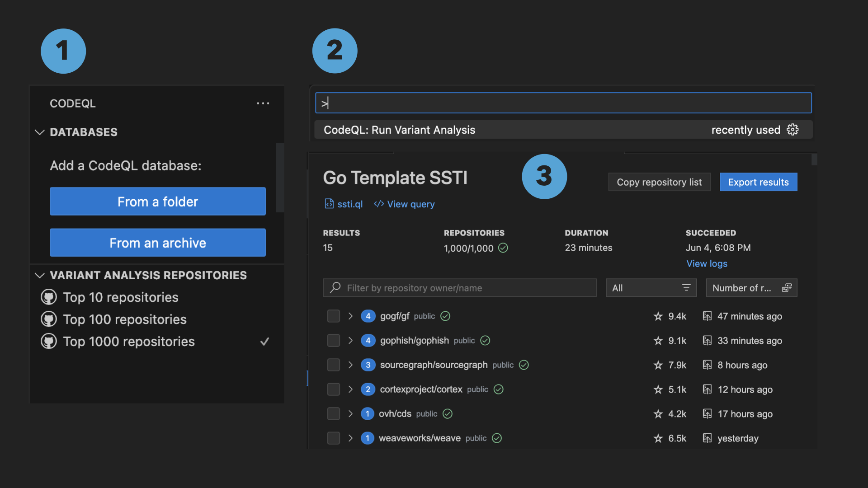The height and width of the screenshot is (488, 868).
Task: Expand weaveworks/weave results row
Action: click(x=350, y=438)
